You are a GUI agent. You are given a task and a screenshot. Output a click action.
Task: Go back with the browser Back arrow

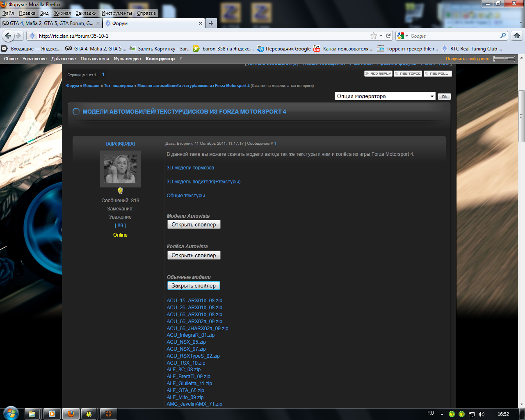tap(8, 36)
